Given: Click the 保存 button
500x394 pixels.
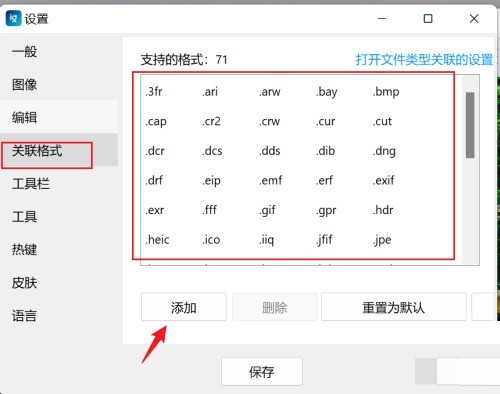Looking at the screenshot, I should coord(262,371).
